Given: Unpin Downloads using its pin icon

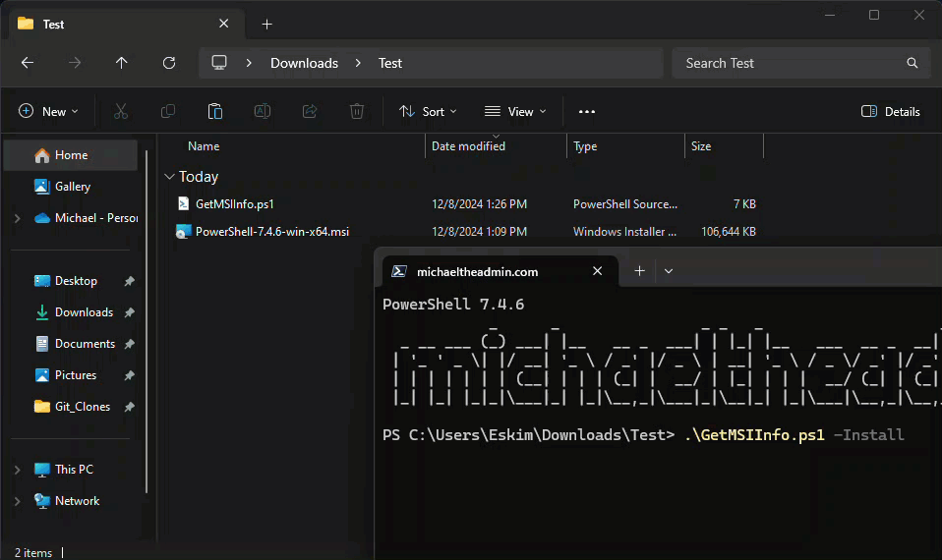Looking at the screenshot, I should (129, 312).
